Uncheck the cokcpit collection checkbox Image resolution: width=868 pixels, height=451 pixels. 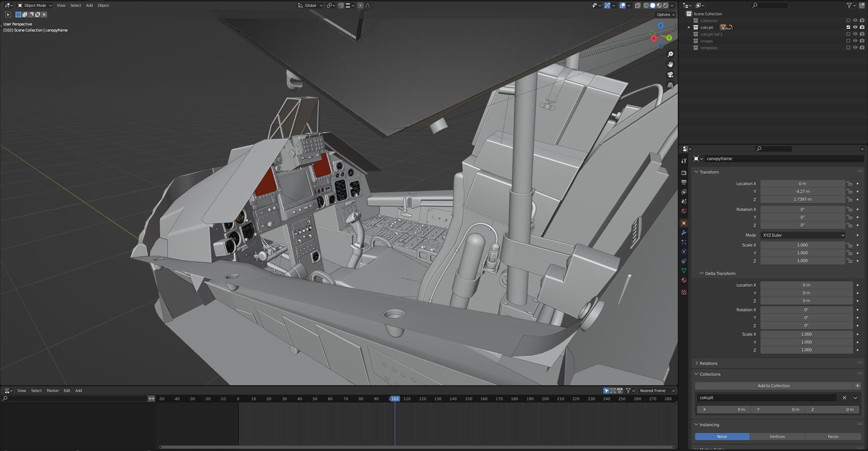coord(848,27)
